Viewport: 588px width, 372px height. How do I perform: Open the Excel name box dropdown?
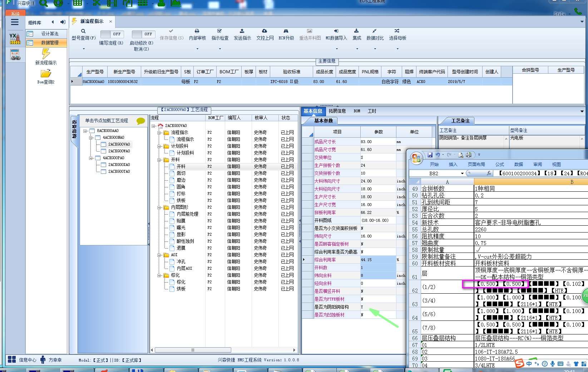pyautogui.click(x=462, y=173)
